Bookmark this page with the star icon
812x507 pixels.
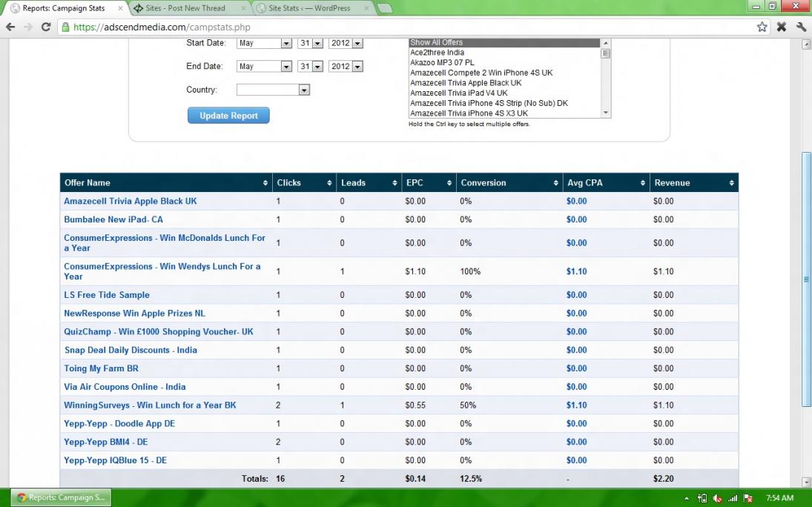pos(762,27)
